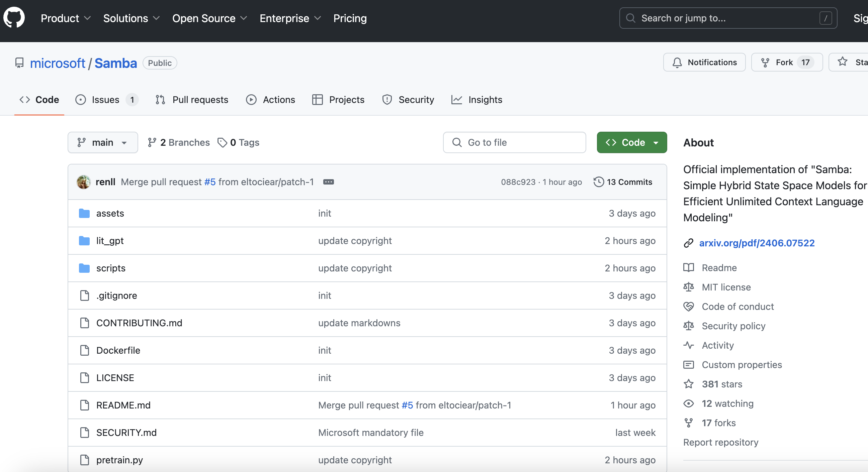This screenshot has width=868, height=472.
Task: Open the Dockerfile file
Action: point(118,350)
